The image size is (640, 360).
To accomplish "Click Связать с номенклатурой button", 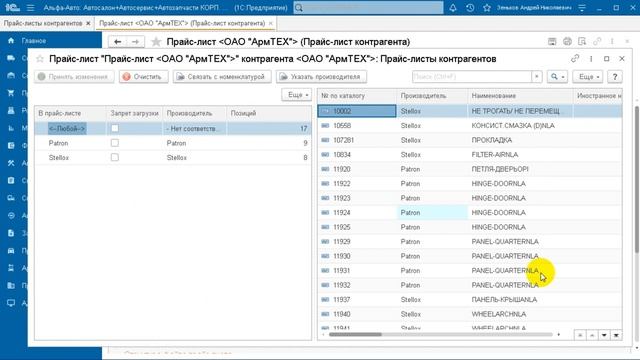I will pyautogui.click(x=222, y=77).
